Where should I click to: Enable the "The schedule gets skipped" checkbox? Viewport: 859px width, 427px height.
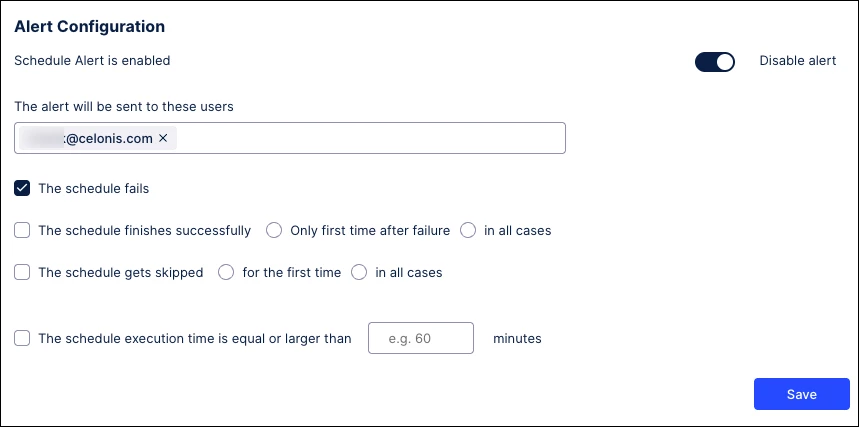coord(22,272)
